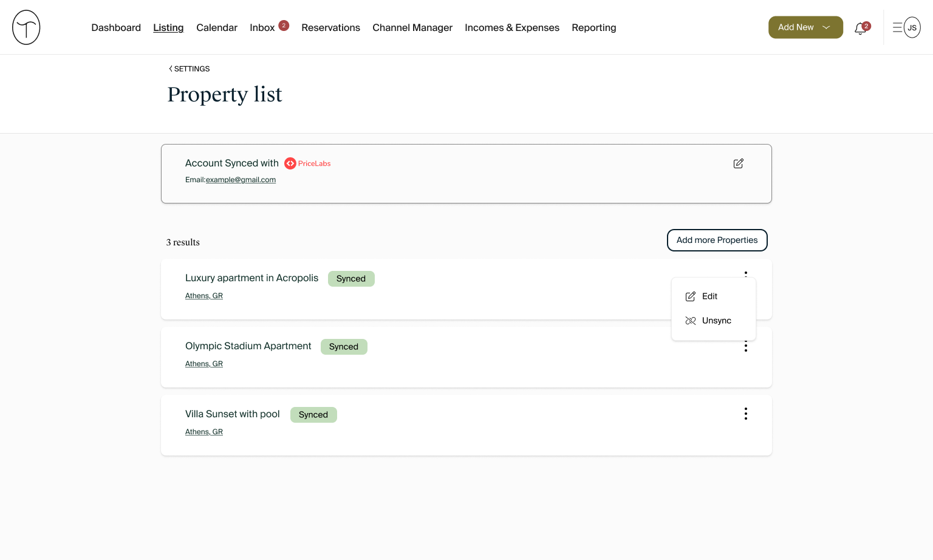Open the Inbox tab

tap(262, 28)
